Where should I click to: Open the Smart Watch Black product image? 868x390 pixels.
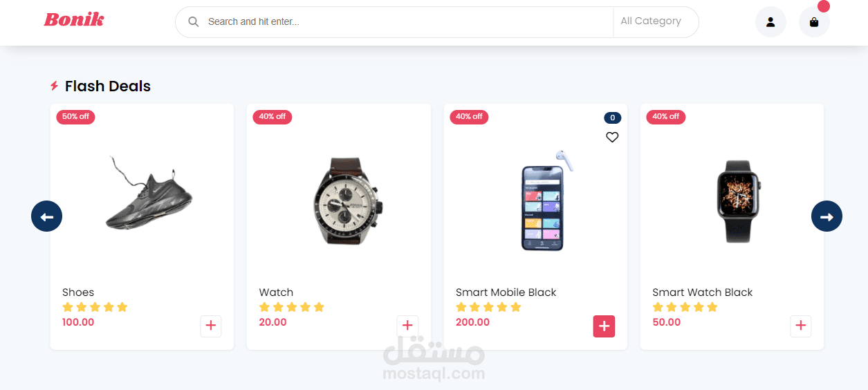click(739, 201)
